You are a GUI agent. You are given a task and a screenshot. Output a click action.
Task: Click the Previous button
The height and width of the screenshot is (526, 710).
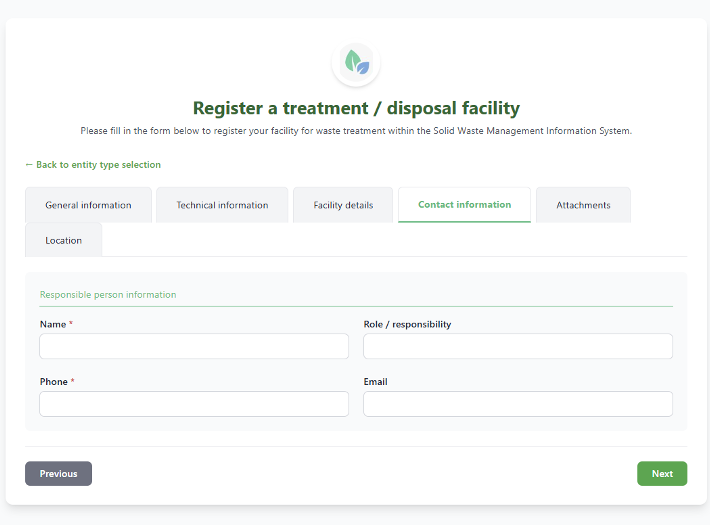[x=58, y=473]
